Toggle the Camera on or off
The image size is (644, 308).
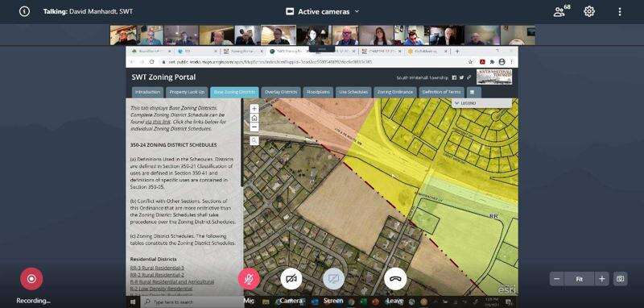pos(291,279)
